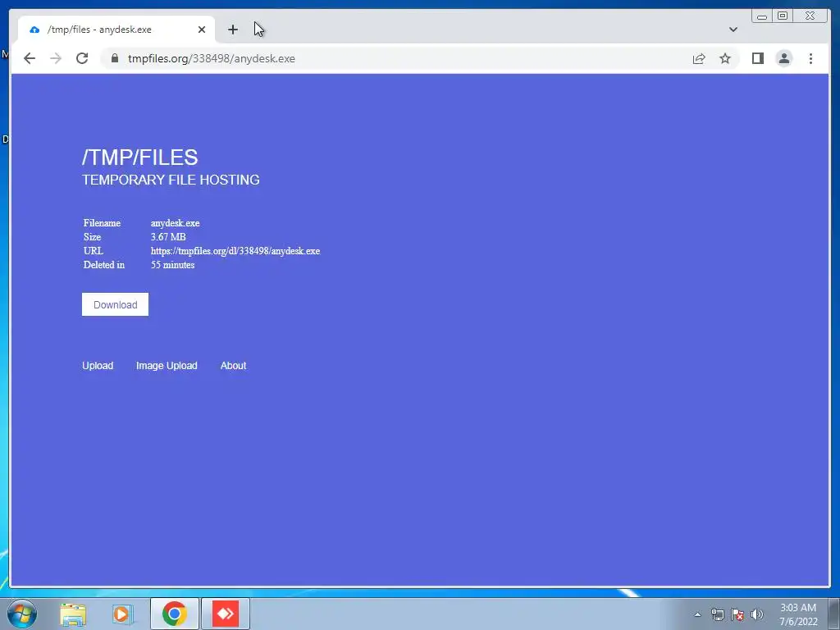Screen dimensions: 840x630
Task: Open AnyDesk from the taskbar
Action: tap(226, 614)
